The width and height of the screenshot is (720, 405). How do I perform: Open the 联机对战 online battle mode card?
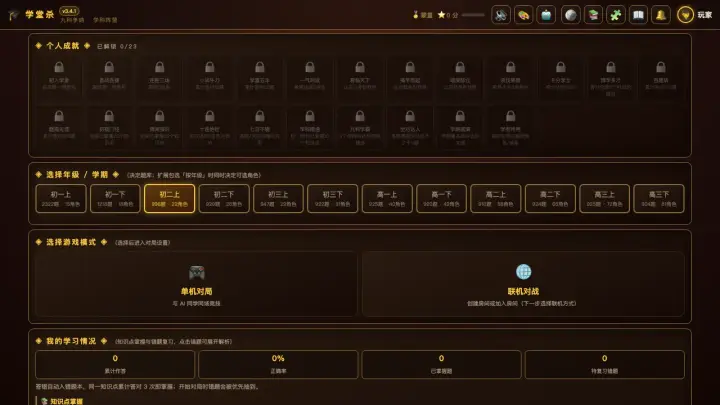point(523,284)
